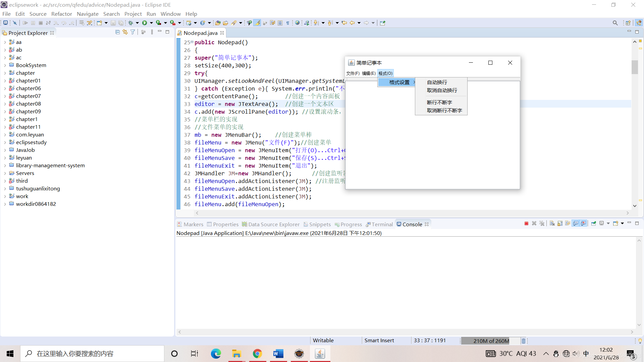Select 取消自动换行 submenu entry
This screenshot has height=362, width=644.
pos(441,90)
